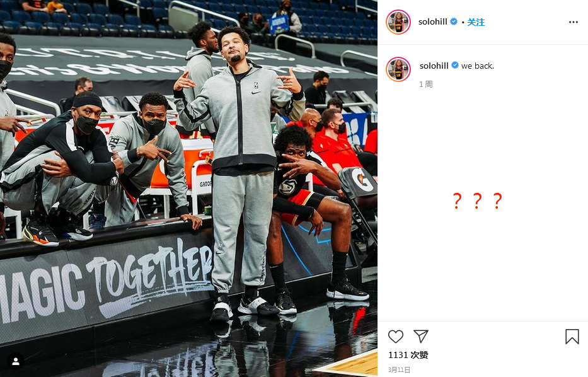588x377 pixels.
Task: Share the post via paper plane icon
Action: coord(421,336)
